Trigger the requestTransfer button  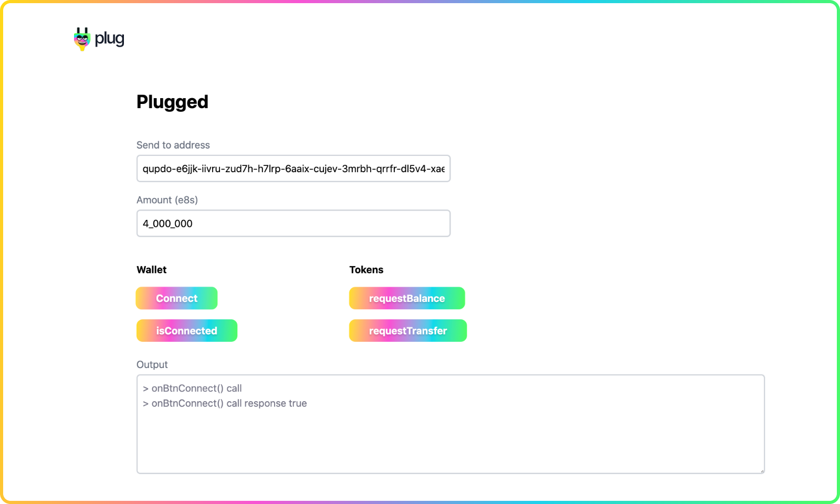tap(408, 331)
